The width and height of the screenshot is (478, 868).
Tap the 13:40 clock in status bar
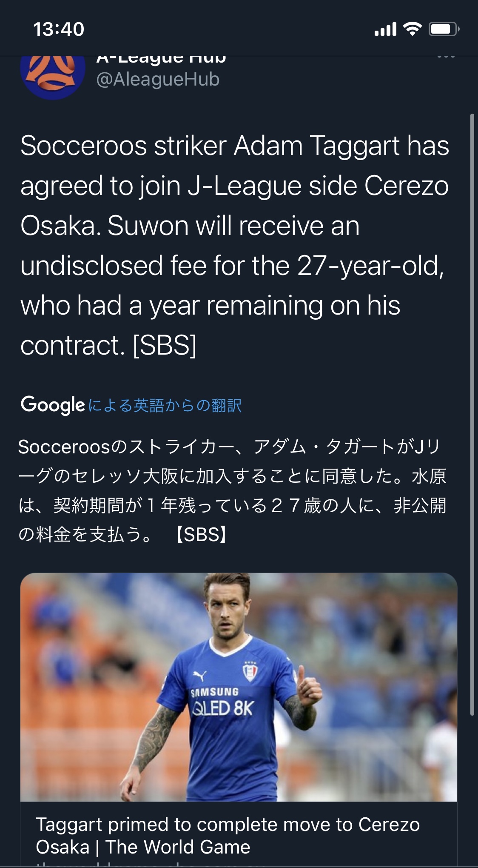[x=59, y=29]
